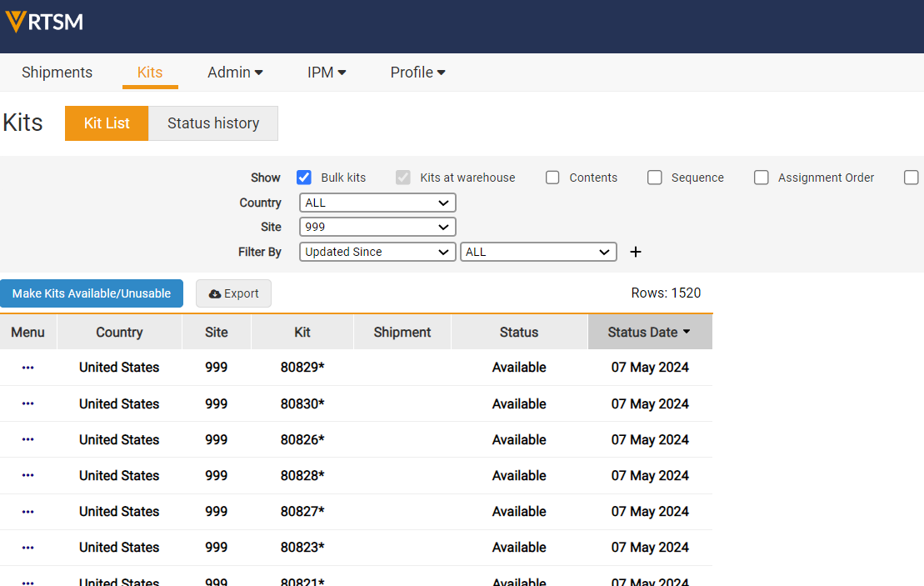Tick the Sequence checkbox
The image size is (924, 586).
click(655, 178)
